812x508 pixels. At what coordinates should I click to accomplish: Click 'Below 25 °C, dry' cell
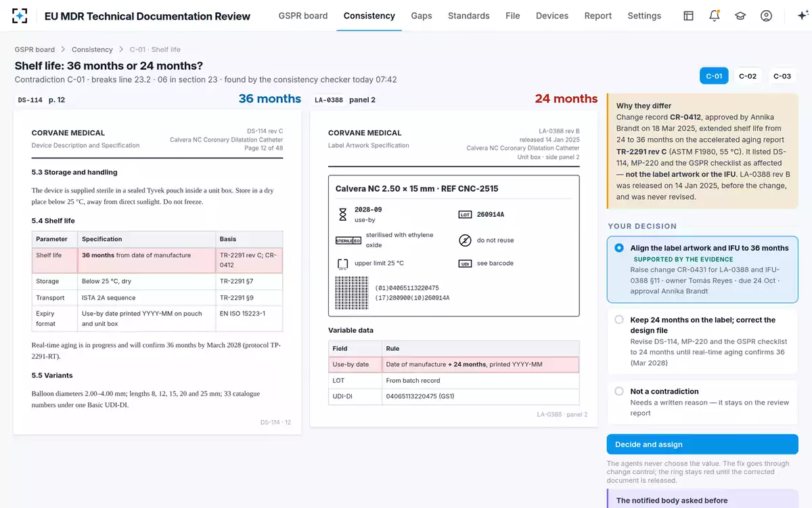pyautogui.click(x=147, y=281)
